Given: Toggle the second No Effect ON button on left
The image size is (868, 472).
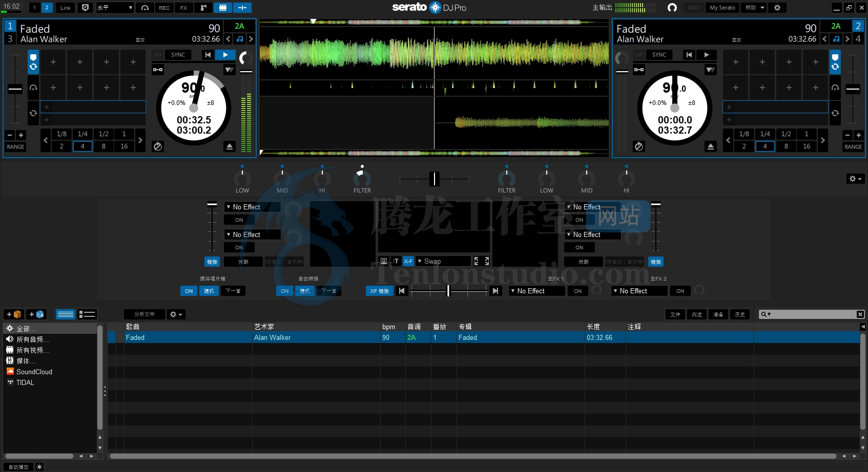Looking at the screenshot, I should pos(239,247).
